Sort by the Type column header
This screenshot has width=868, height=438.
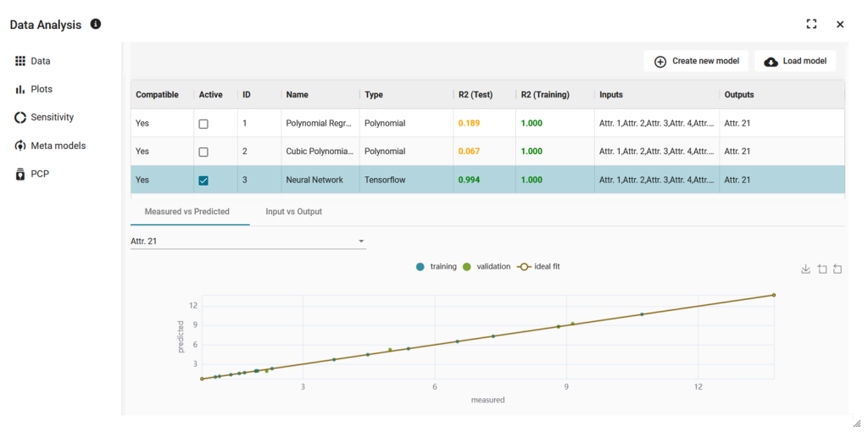point(374,95)
